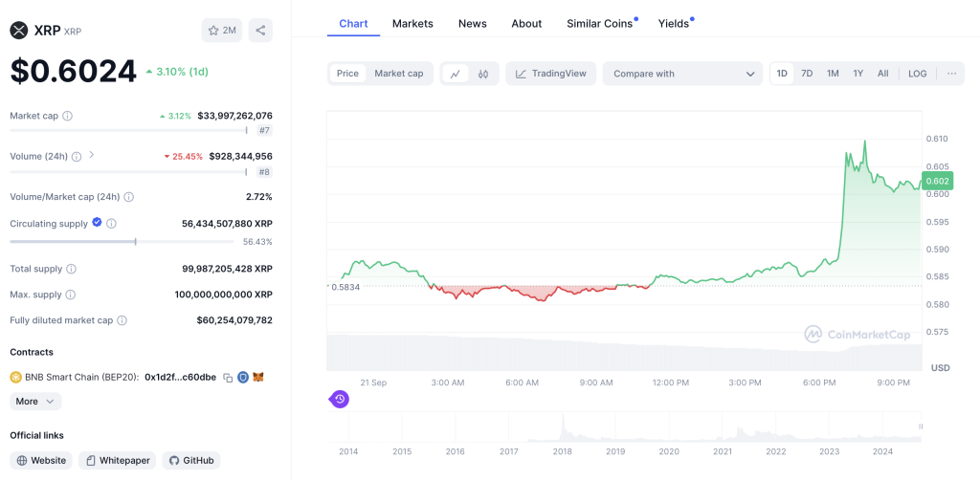
Task: Click the 99,987,205,428 XRP total supply
Action: 227,269
